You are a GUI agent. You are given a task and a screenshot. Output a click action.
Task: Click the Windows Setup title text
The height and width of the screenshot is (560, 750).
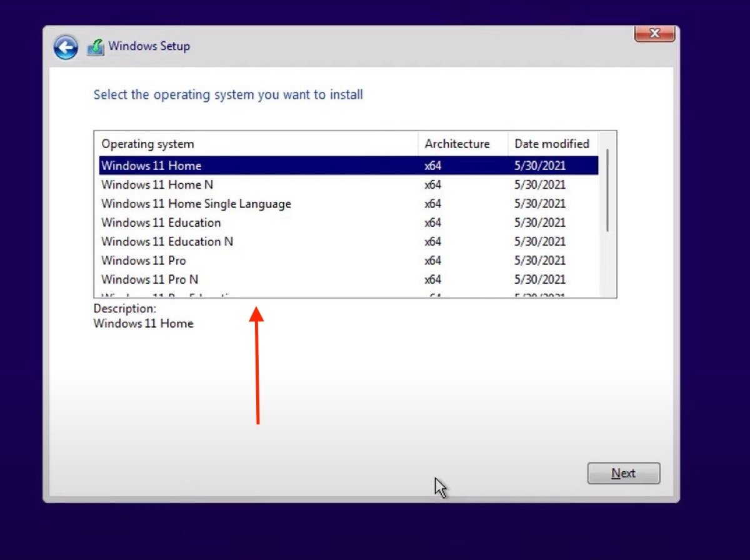pyautogui.click(x=149, y=46)
